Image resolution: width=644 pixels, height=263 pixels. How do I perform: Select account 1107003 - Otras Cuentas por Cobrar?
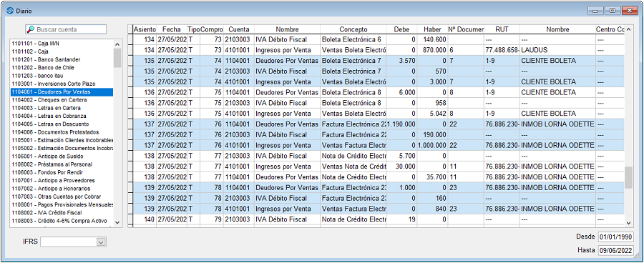pyautogui.click(x=62, y=197)
